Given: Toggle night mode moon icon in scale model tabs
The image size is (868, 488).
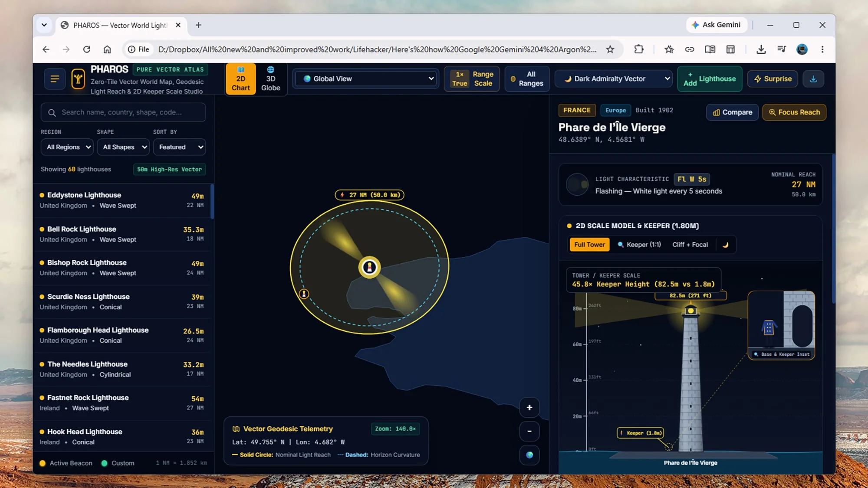Looking at the screenshot, I should pos(725,245).
